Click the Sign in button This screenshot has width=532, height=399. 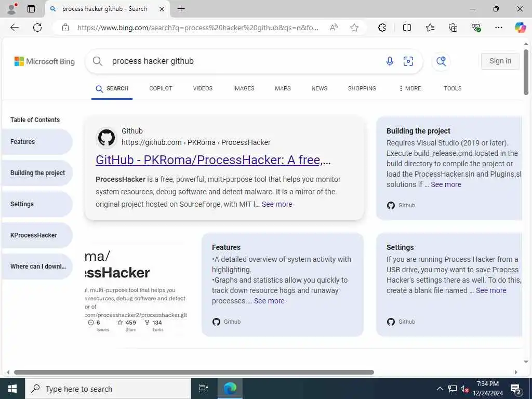point(500,61)
